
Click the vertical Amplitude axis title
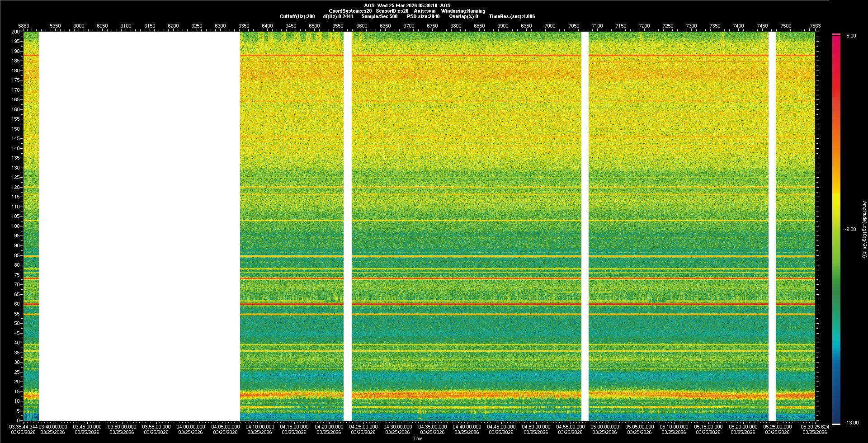[x=864, y=229]
